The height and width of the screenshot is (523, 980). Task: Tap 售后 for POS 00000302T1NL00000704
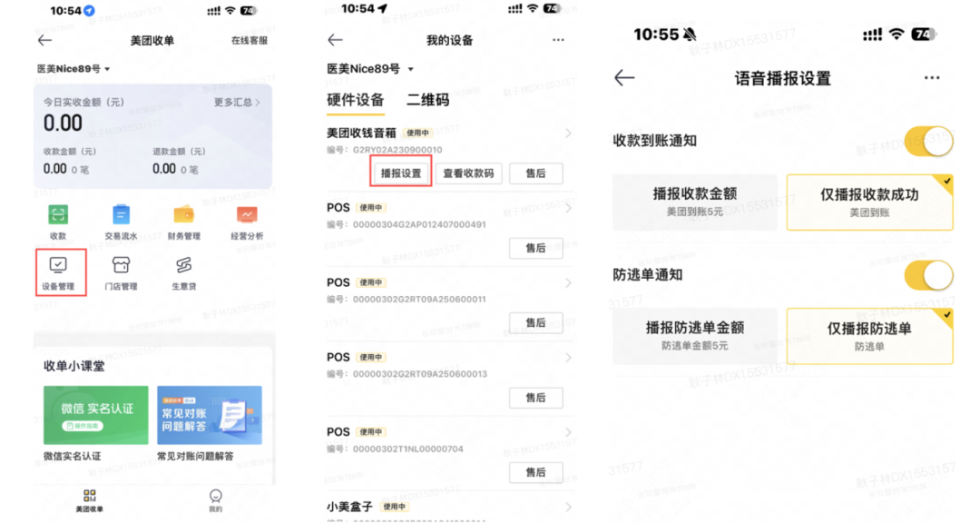(x=535, y=472)
